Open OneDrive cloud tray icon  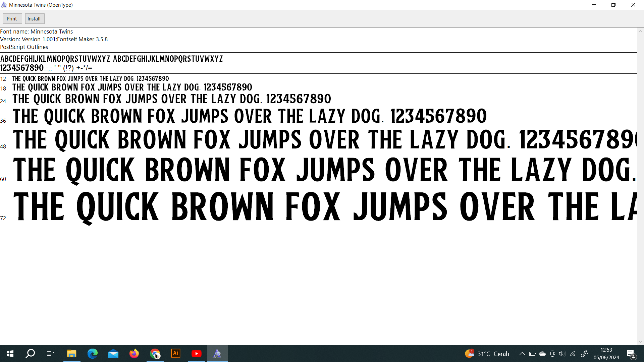[542, 354]
